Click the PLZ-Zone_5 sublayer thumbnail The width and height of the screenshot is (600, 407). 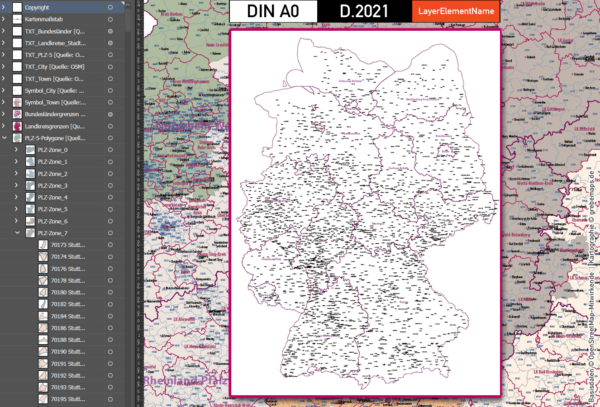[30, 209]
